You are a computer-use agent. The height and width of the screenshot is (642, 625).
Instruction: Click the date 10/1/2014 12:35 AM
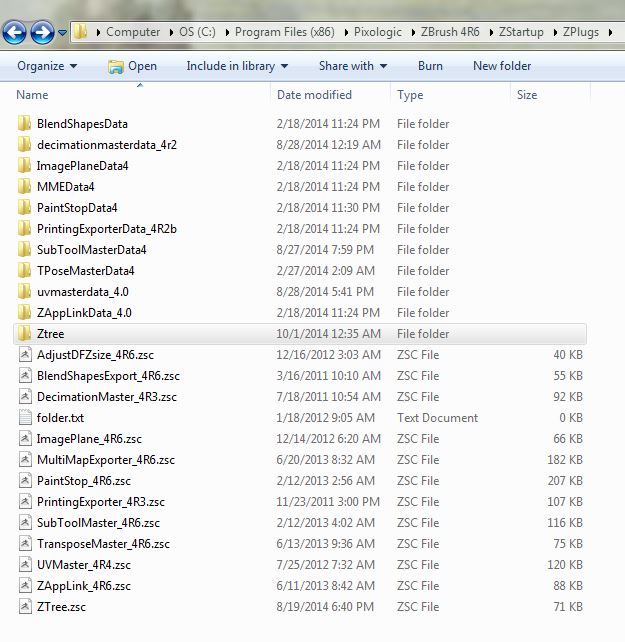coord(328,333)
